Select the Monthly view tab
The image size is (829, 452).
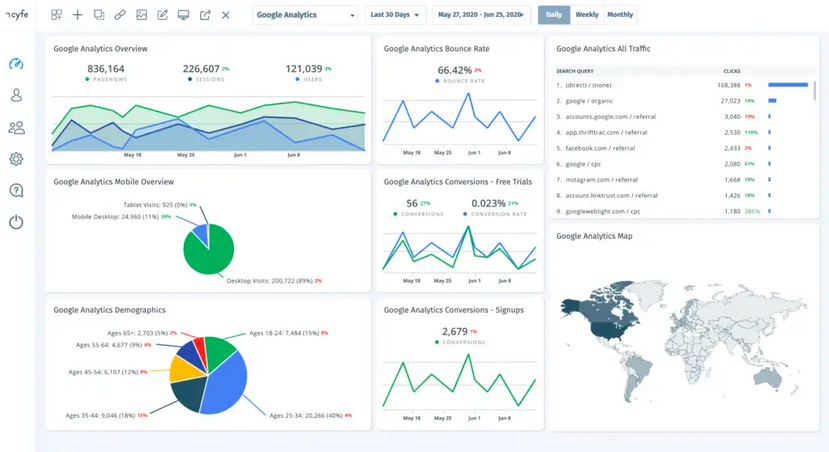coord(620,15)
